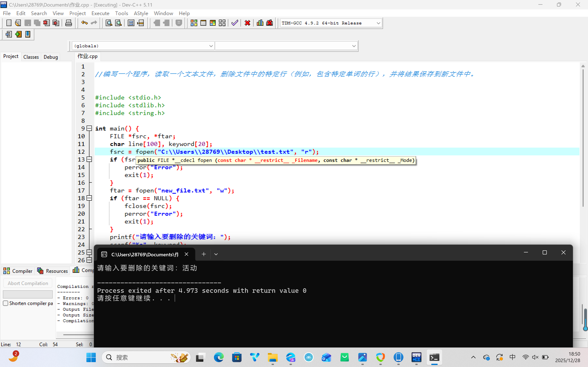Click the Undo arrow icon
Image resolution: width=588 pixels, height=367 pixels.
coord(84,23)
